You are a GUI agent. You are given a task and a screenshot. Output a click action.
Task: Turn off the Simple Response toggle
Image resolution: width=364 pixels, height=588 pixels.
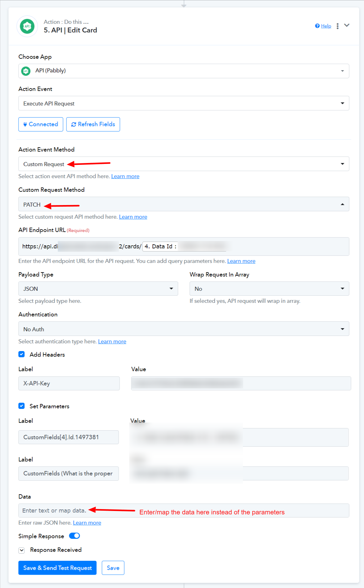coord(74,536)
